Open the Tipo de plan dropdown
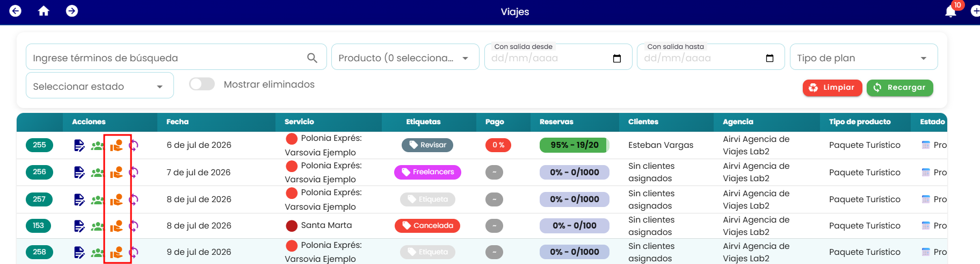 (863, 57)
